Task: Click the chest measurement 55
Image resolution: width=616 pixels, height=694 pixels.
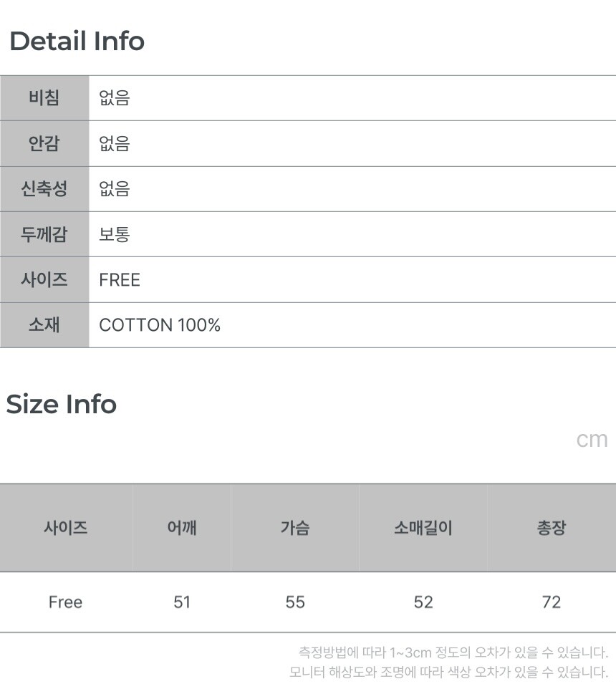Action: pos(295,602)
